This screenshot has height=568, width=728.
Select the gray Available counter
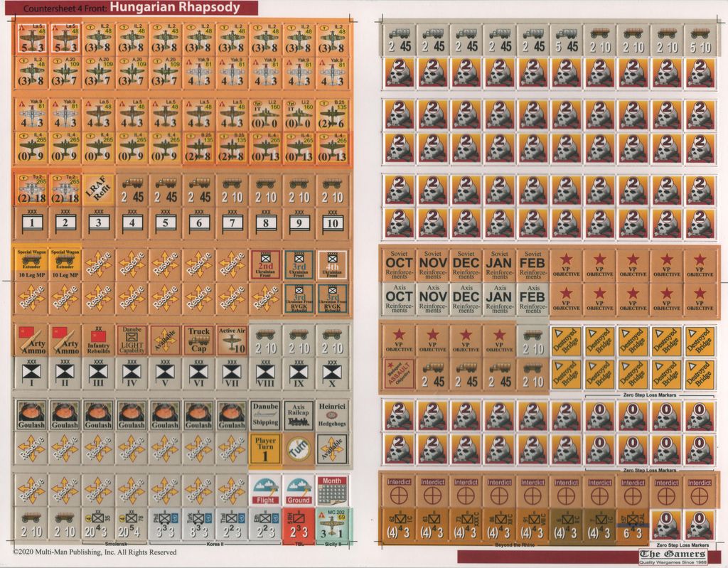click(x=333, y=448)
